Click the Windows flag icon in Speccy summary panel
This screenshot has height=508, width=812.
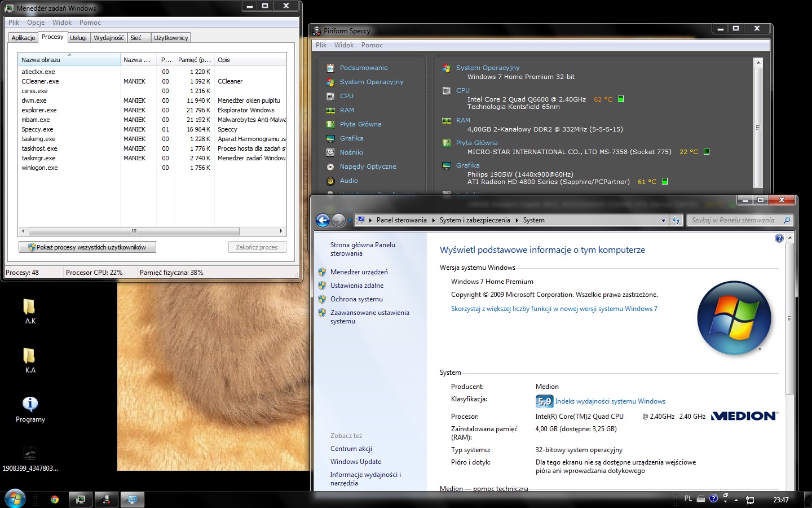point(447,68)
